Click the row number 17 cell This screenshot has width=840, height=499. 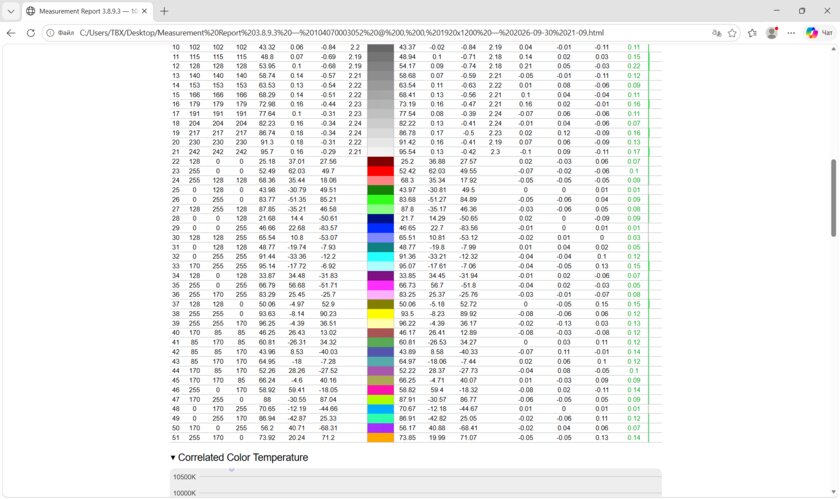pyautogui.click(x=176, y=114)
